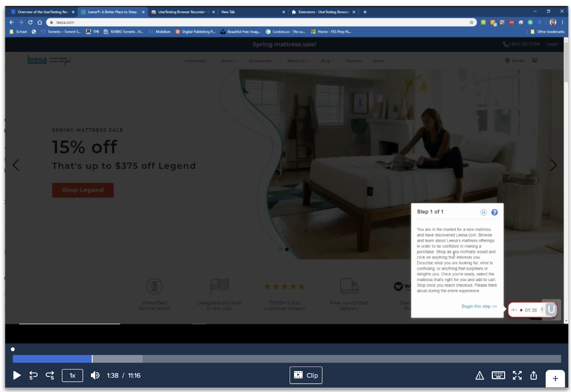Screen dimensions: 571x392
Task: Open the shopping cart icon
Action: [x=534, y=61]
